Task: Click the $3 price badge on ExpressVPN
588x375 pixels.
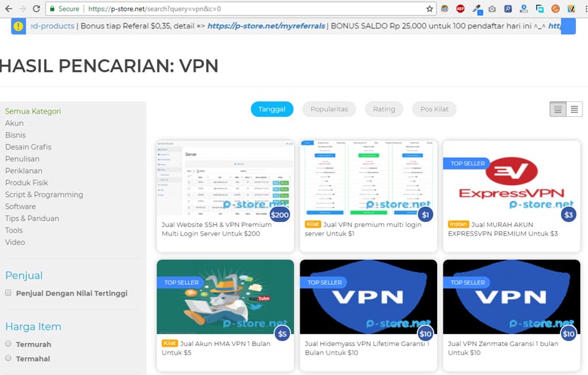Action: coord(568,215)
